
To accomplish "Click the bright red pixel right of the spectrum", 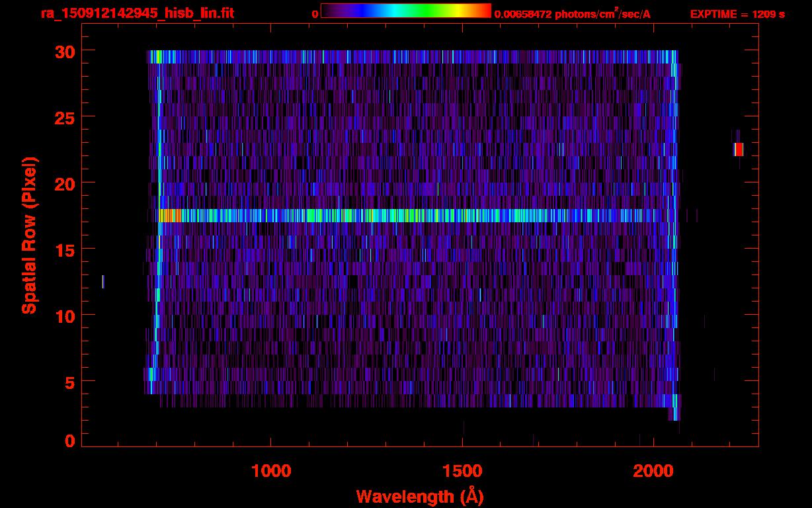I will (x=739, y=149).
